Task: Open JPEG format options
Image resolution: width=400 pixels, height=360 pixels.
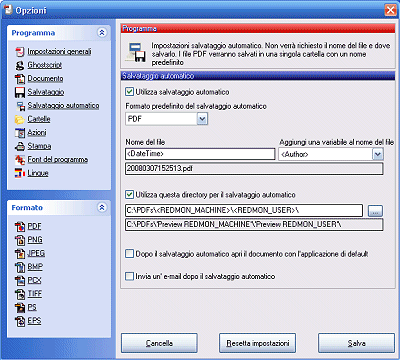Action: pos(36,253)
